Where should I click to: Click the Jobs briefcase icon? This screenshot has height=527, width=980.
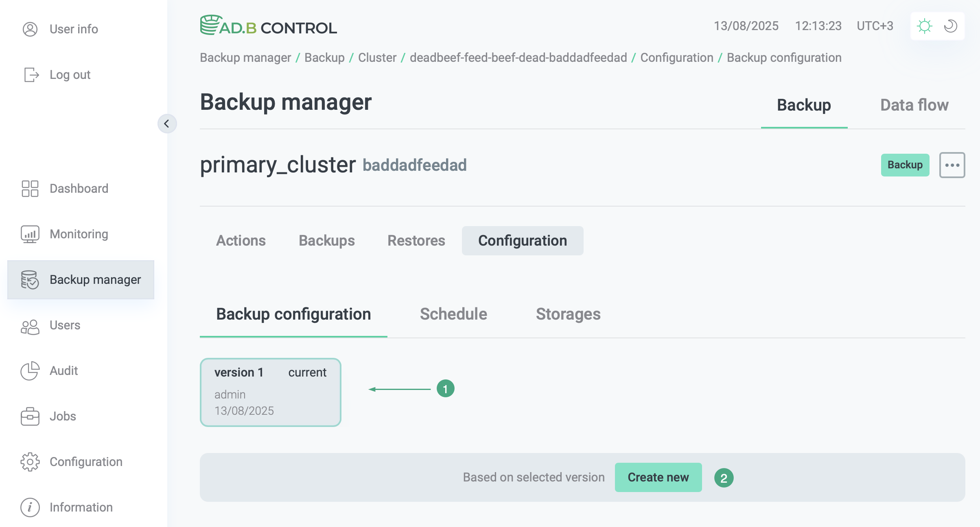coord(30,416)
